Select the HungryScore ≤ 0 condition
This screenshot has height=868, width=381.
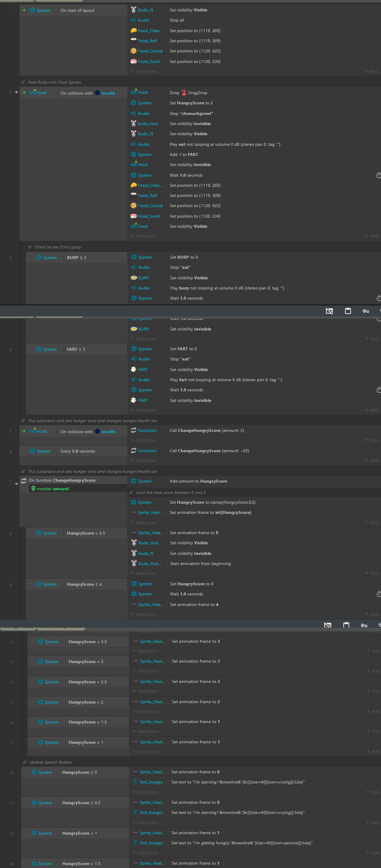click(75, 772)
